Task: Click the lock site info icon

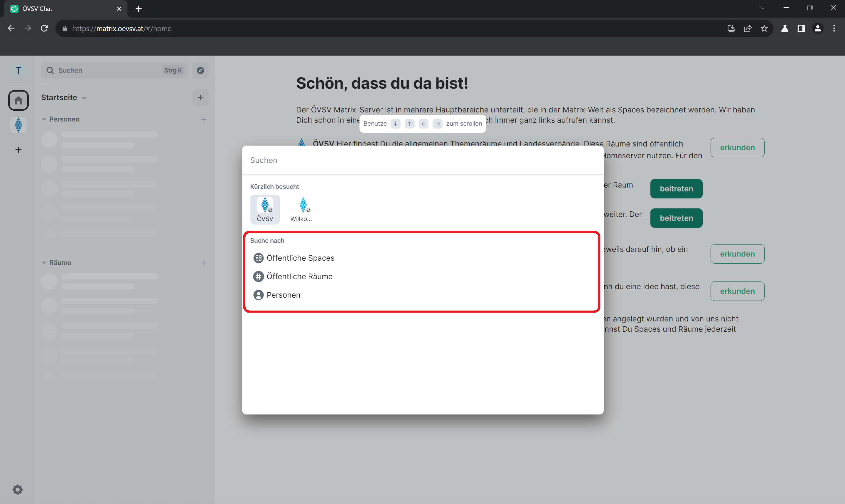Action: [x=65, y=28]
